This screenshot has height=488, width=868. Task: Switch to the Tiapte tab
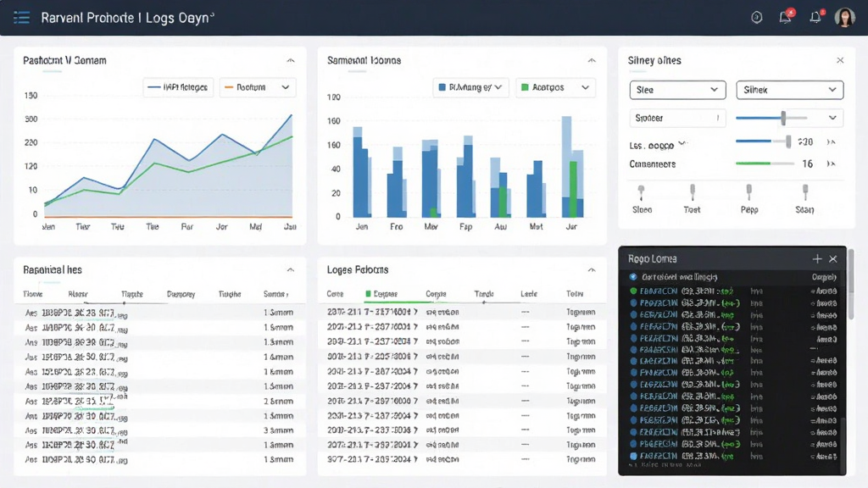point(131,294)
